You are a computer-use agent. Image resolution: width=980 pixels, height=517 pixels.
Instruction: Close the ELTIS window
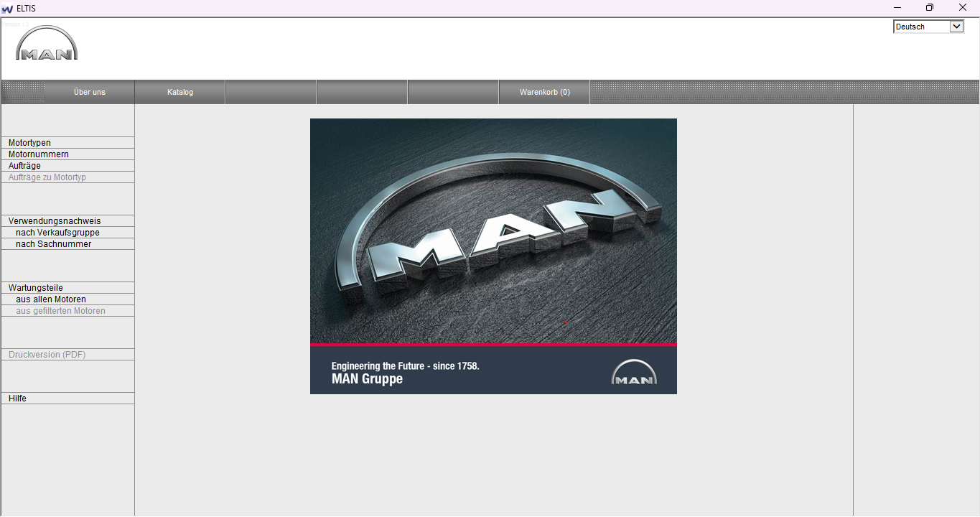(963, 8)
